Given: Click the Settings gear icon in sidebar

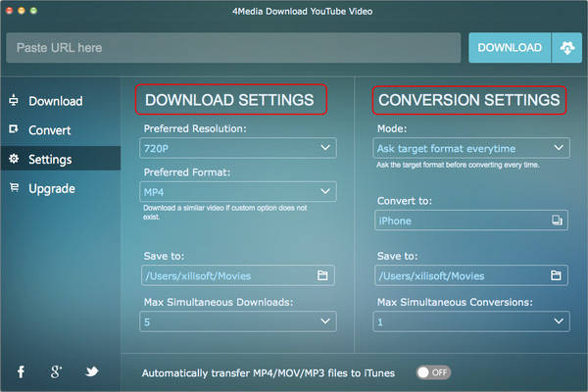Looking at the screenshot, I should [x=14, y=159].
